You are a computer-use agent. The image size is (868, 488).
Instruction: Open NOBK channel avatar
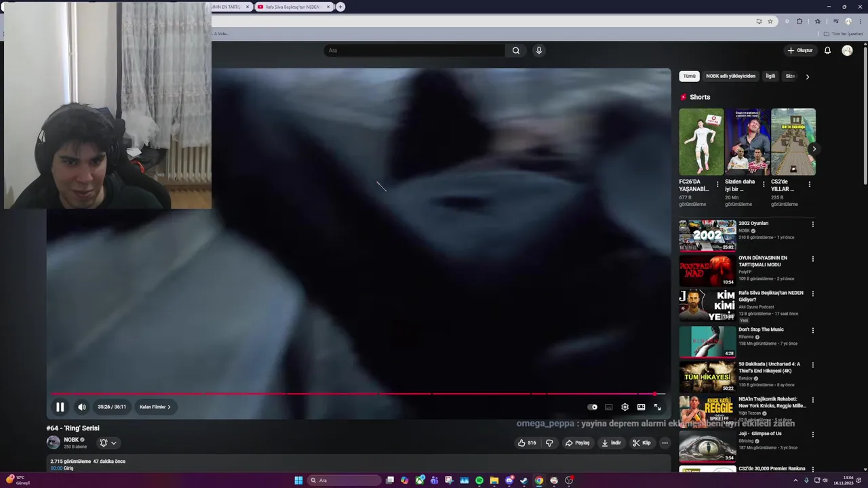click(x=53, y=443)
